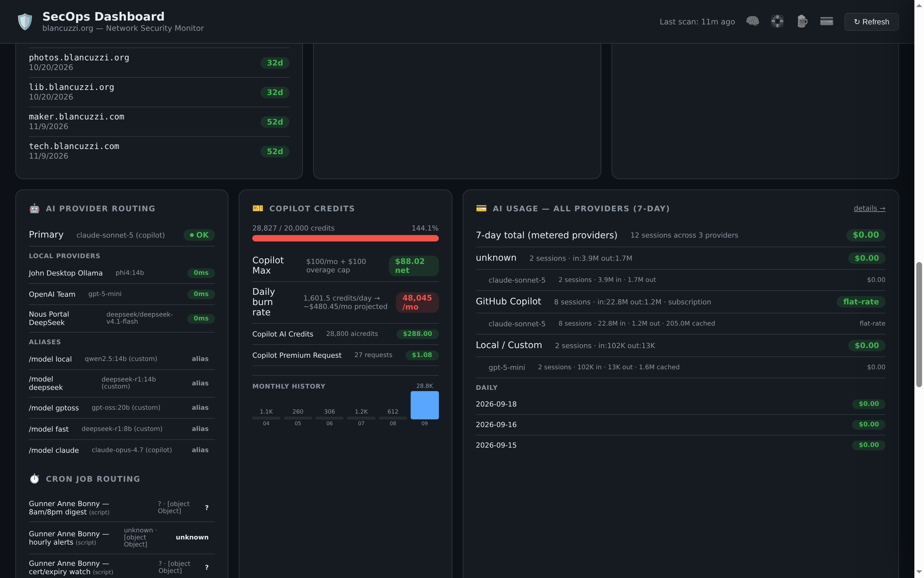This screenshot has height=578, width=924.
Task: Click the card icon beside AI Usage heading
Action: pos(481,208)
